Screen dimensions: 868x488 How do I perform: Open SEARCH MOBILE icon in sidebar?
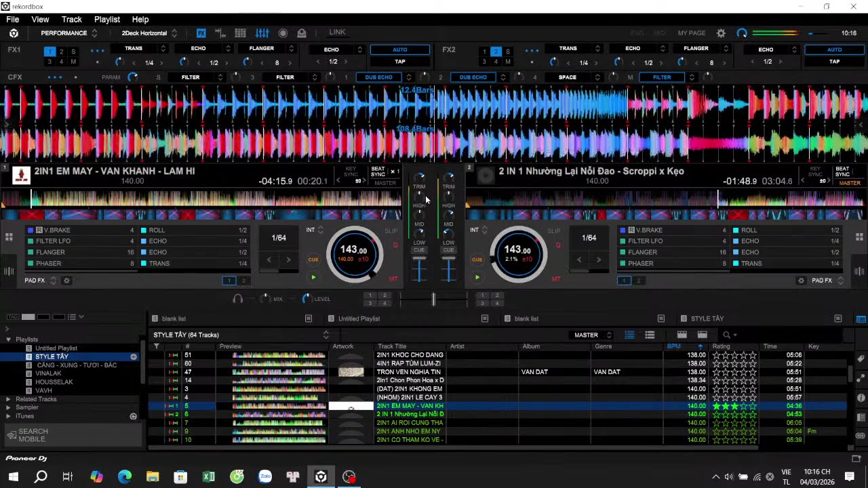[12, 435]
